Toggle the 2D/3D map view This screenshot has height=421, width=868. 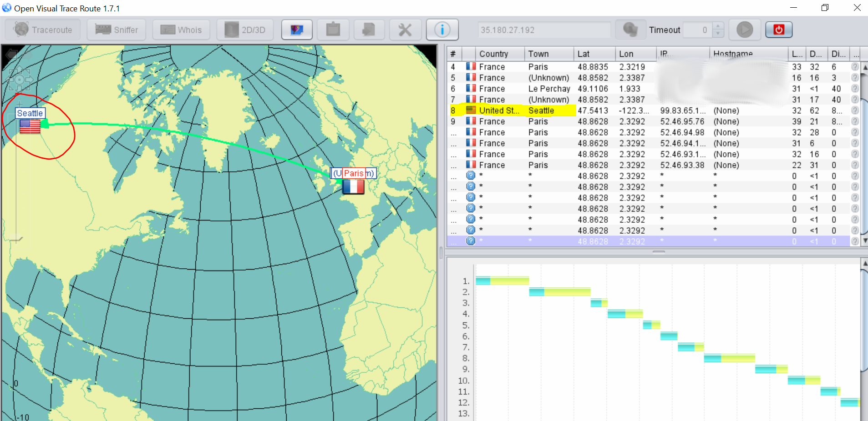tap(245, 30)
